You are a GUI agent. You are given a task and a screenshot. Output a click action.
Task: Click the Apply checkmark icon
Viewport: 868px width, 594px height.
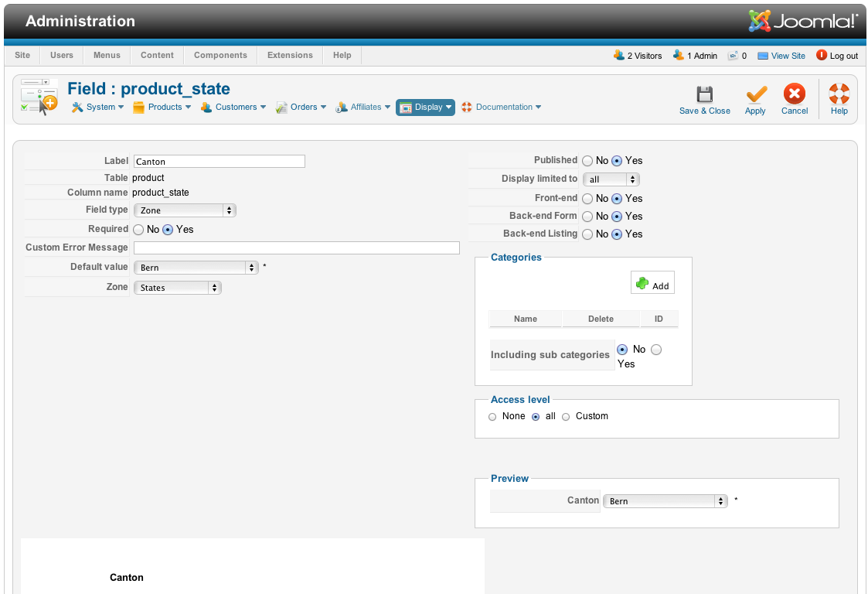[756, 94]
